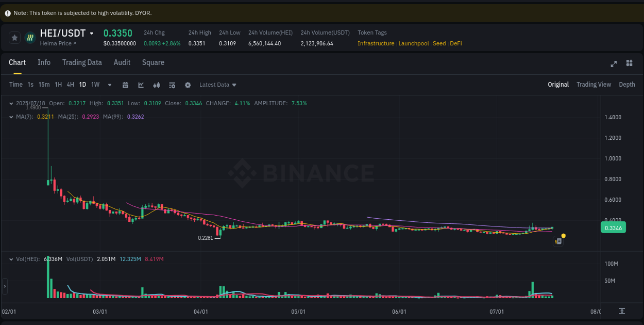Open the Trading View chart tab

594,84
